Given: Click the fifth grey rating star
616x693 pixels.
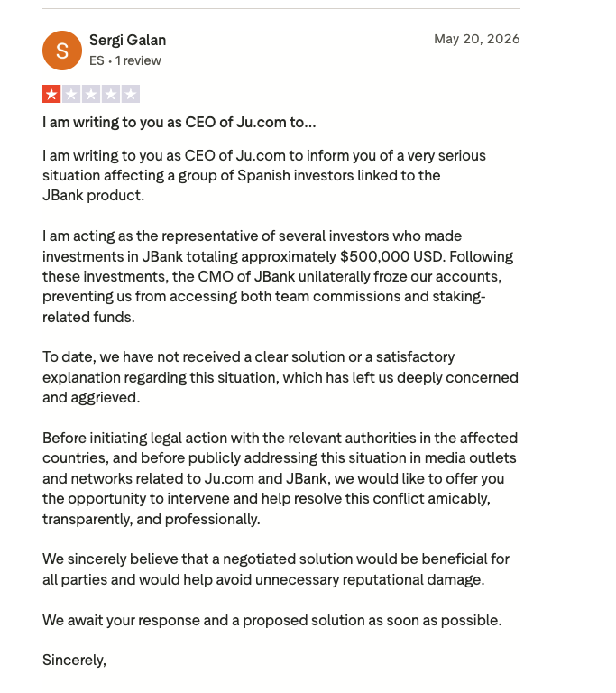Looking at the screenshot, I should 131,94.
